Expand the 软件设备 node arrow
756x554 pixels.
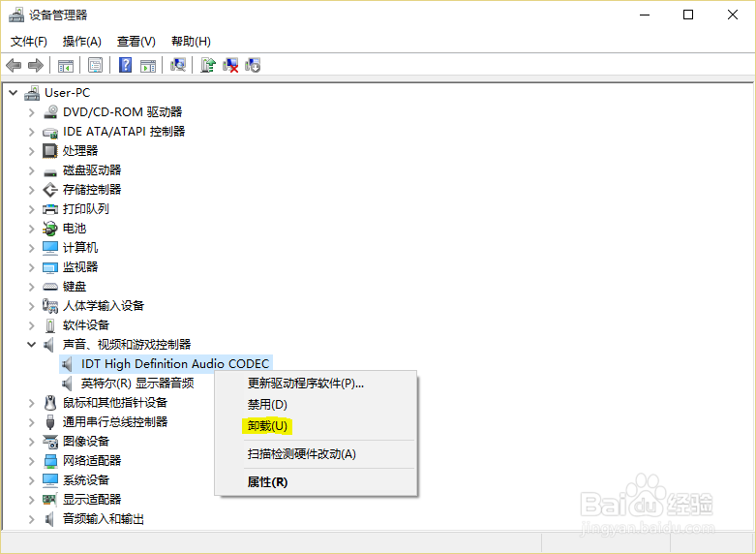[x=31, y=325]
